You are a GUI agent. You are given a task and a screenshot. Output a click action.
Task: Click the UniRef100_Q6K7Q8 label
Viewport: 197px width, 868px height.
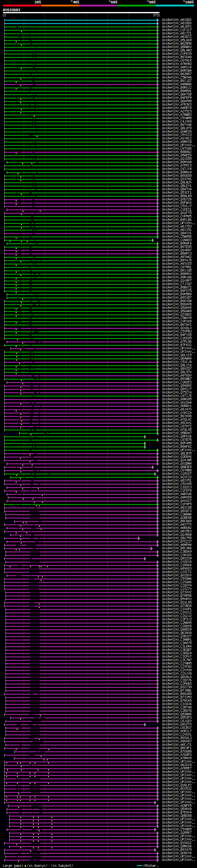point(177,94)
